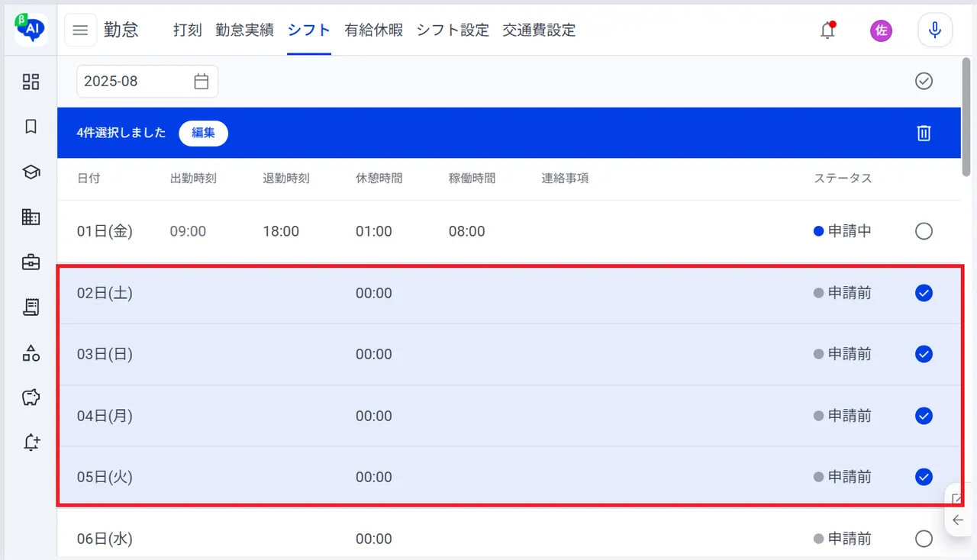Image resolution: width=977 pixels, height=560 pixels.
Task: Select the シフト tab
Action: pyautogui.click(x=309, y=31)
